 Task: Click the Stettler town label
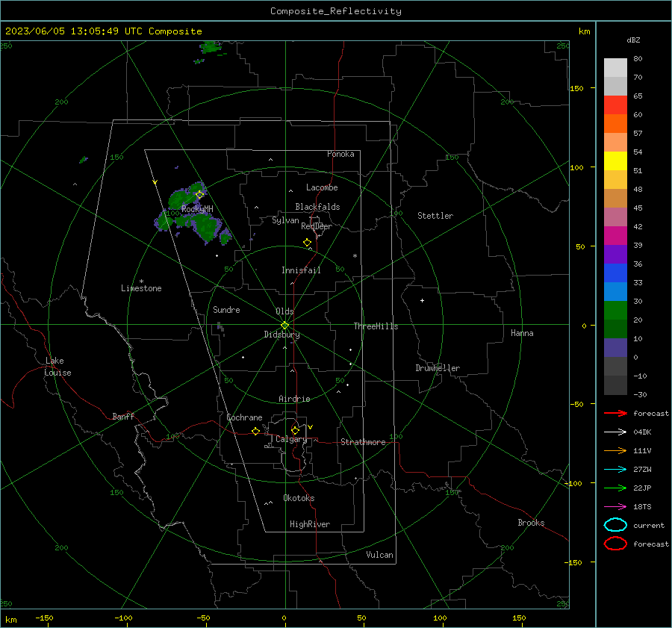[x=435, y=216]
